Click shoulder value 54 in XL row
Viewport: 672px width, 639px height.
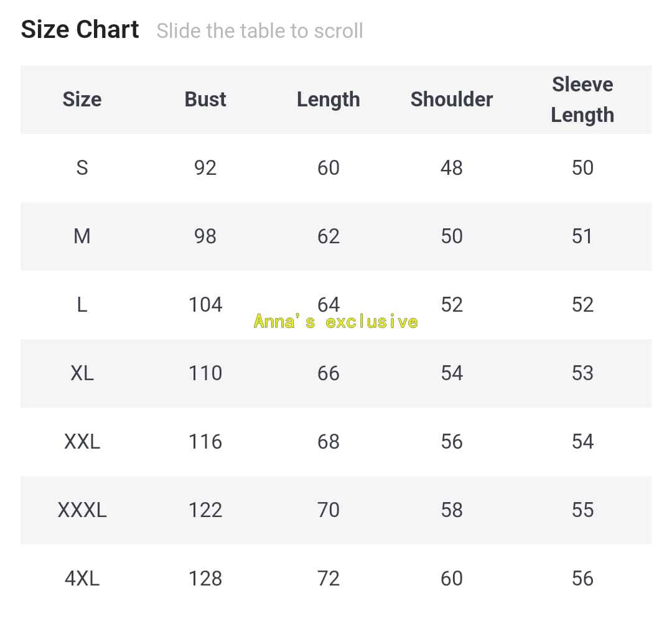click(451, 373)
